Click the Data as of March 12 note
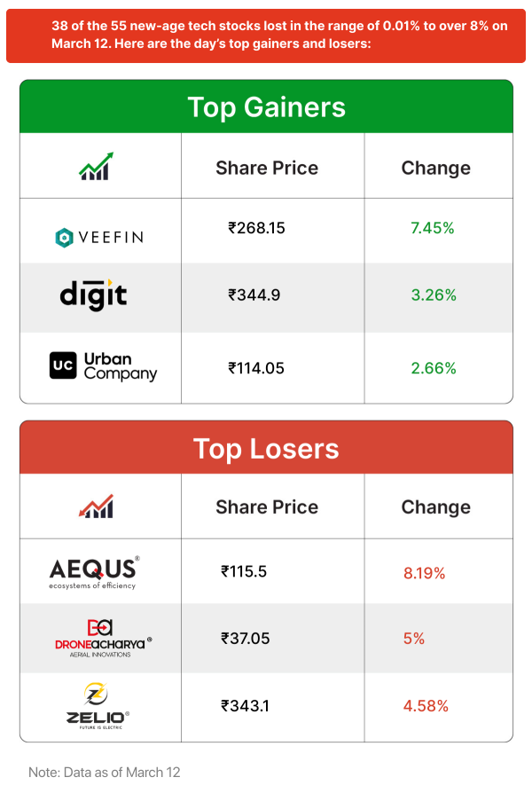532x801 pixels. 104,772
